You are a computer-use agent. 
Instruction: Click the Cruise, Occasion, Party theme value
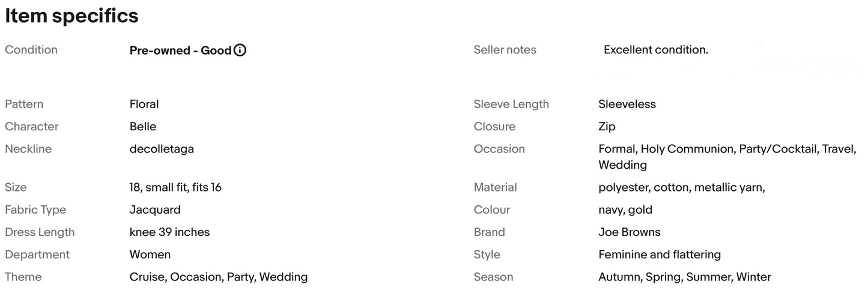[218, 277]
